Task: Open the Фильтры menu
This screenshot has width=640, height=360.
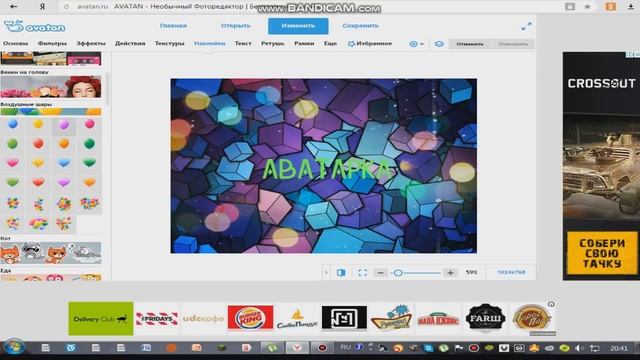Action: click(52, 43)
